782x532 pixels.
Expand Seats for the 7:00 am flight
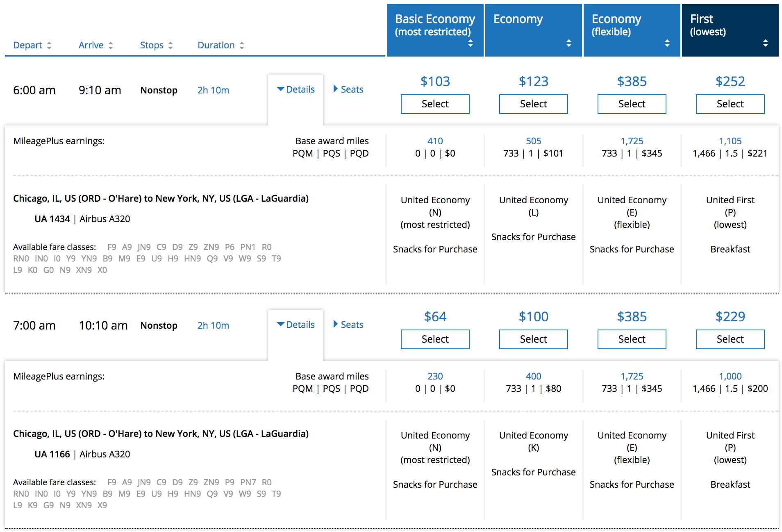point(348,325)
